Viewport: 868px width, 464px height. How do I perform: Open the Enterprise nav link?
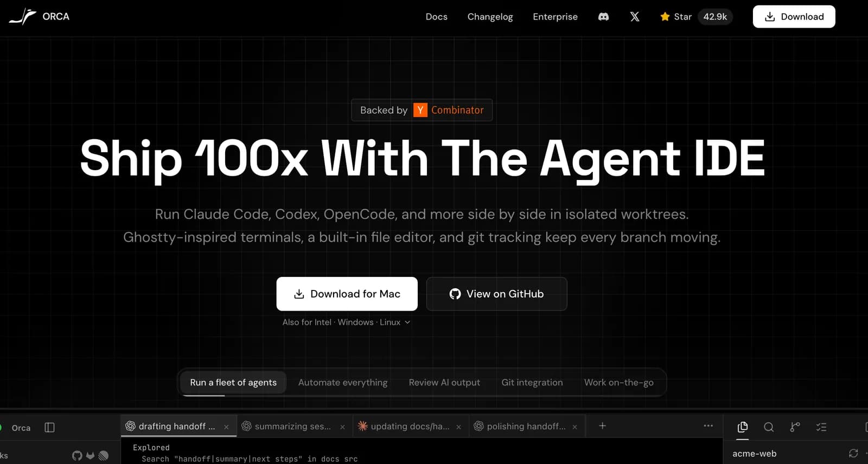pos(556,17)
